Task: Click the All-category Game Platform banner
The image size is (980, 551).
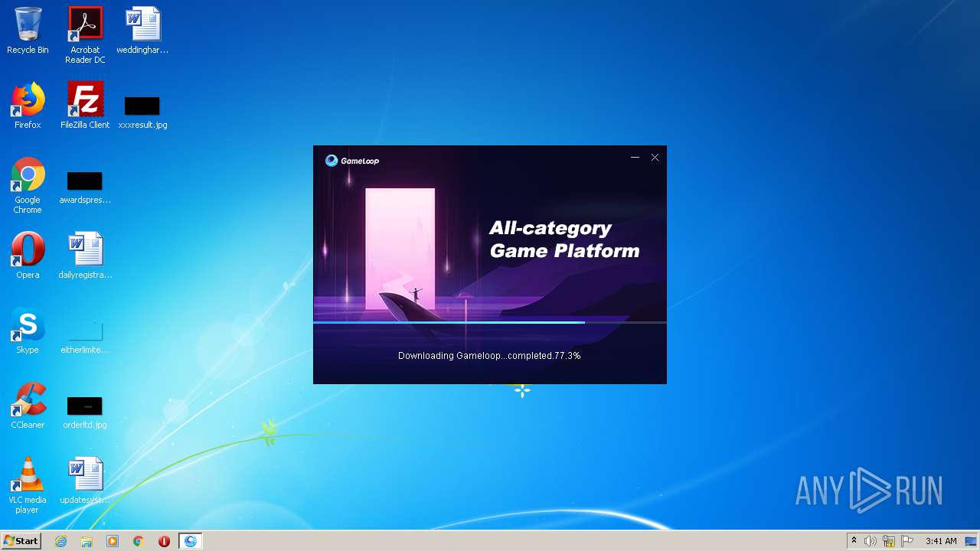Action: point(564,239)
